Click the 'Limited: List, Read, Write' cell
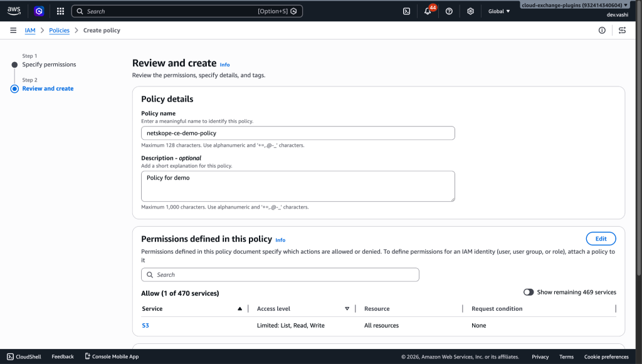Viewport: 642px width, 364px height. pyautogui.click(x=291, y=326)
